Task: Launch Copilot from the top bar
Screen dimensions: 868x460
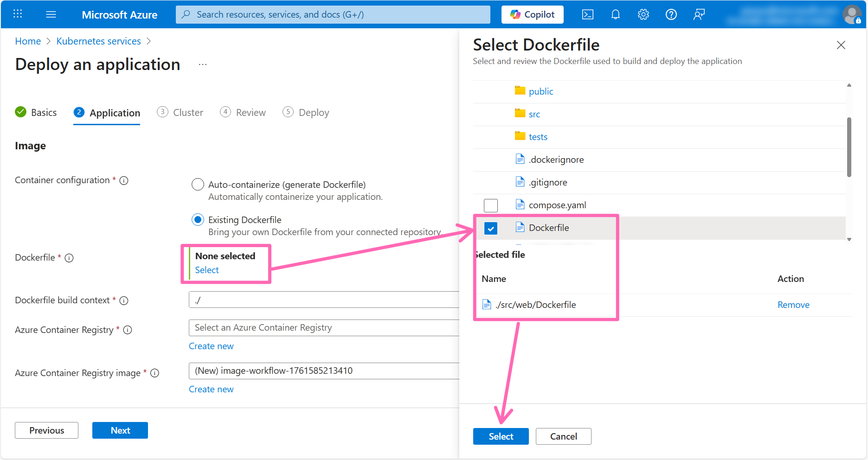Action: pos(532,14)
